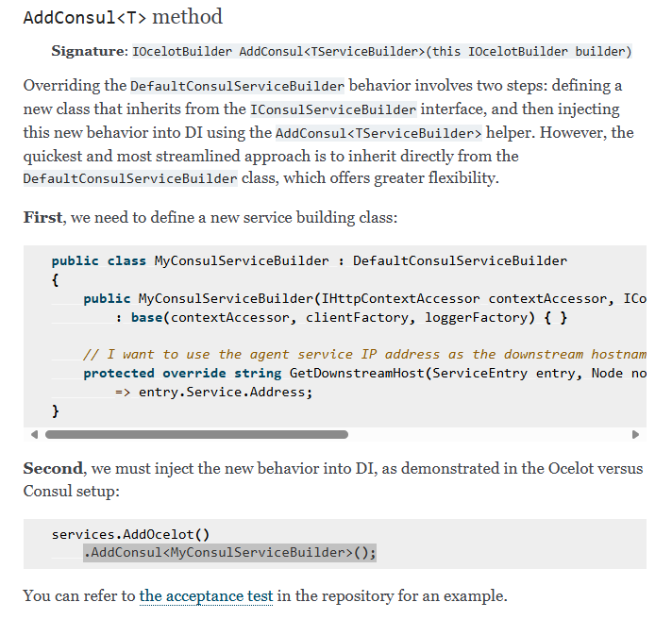The height and width of the screenshot is (619, 672).
Task: Click the agent service IP address comment line
Action: [364, 354]
